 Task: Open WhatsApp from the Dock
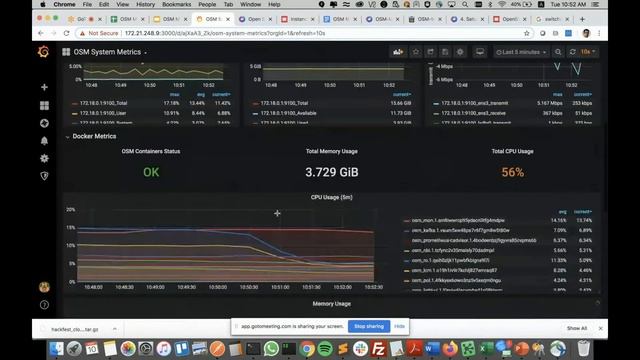pos(271,349)
